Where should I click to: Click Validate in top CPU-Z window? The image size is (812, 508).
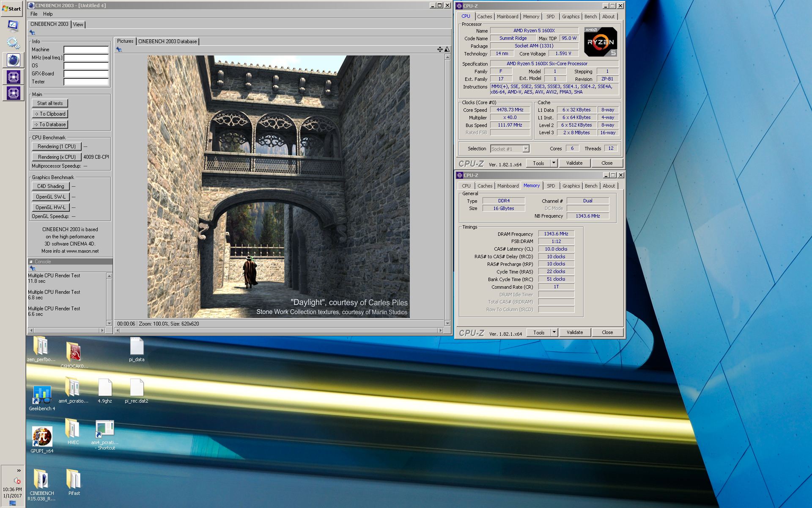[574, 163]
